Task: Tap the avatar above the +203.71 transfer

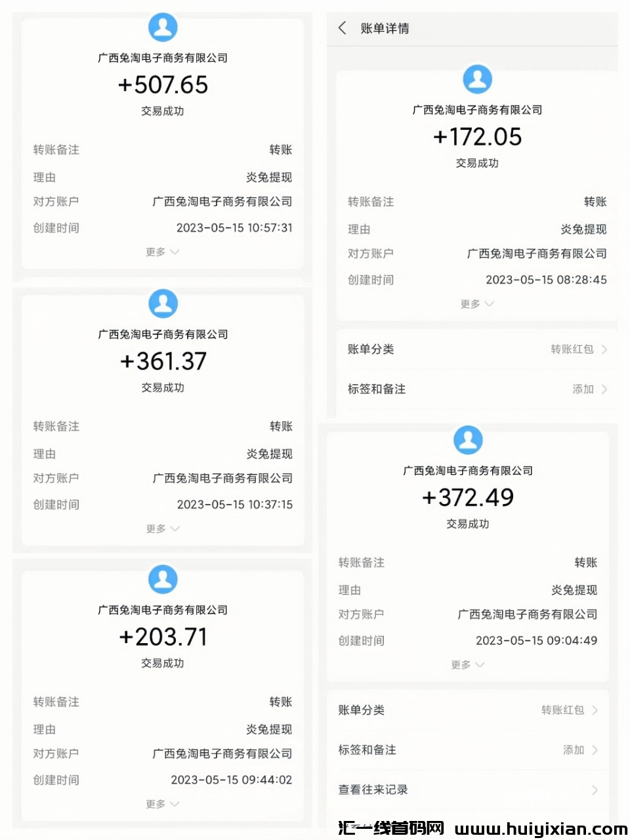Action: [163, 579]
